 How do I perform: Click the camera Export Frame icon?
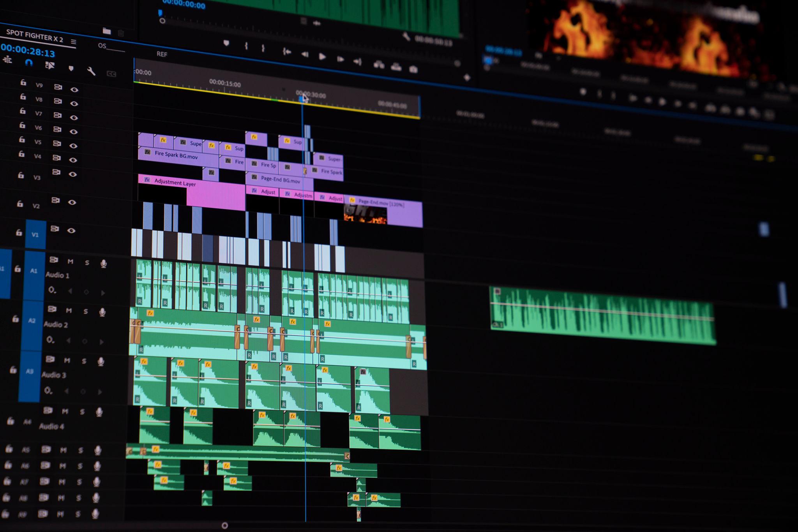pos(413,69)
